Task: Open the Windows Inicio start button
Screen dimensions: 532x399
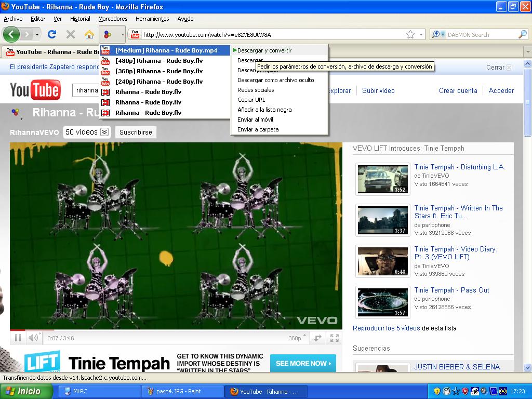Action: pos(26,391)
